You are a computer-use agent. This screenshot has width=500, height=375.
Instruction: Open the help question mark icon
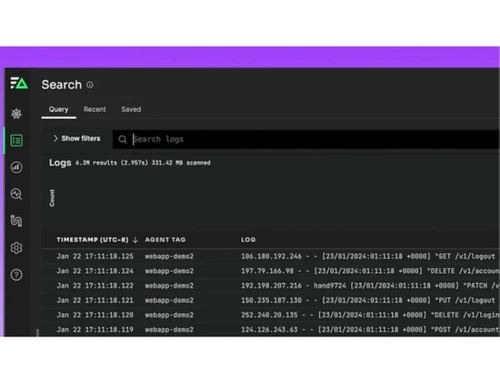pyautogui.click(x=16, y=275)
